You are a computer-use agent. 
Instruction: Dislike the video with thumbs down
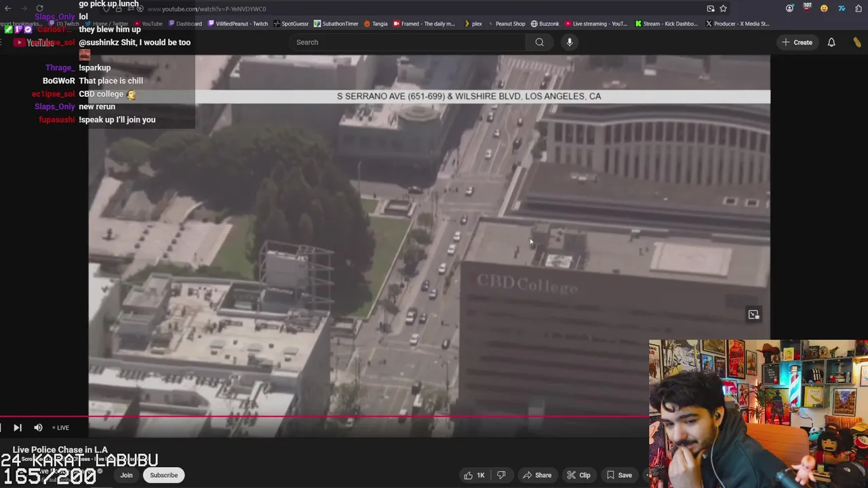pos(502,475)
